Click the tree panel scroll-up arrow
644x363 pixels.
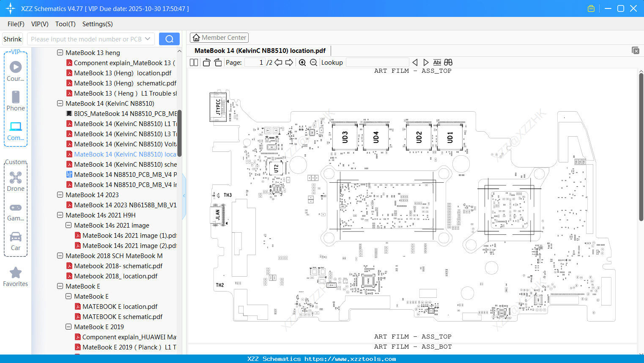pos(179,51)
